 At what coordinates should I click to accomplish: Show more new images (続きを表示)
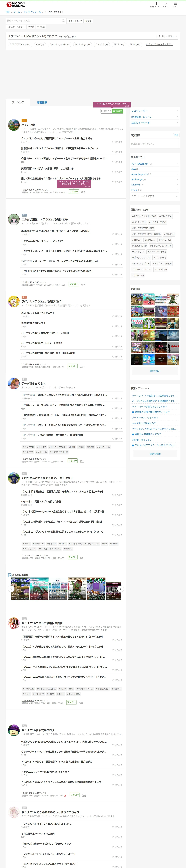pos(155,371)
